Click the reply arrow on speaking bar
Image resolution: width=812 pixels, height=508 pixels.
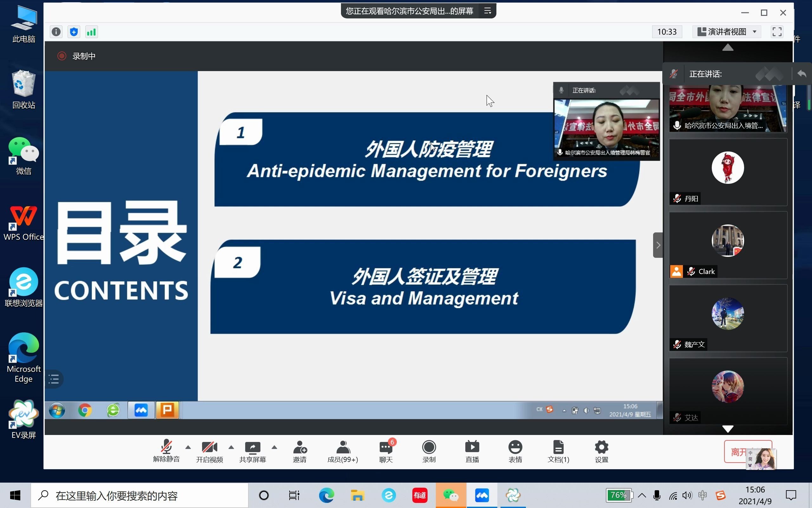(x=802, y=74)
